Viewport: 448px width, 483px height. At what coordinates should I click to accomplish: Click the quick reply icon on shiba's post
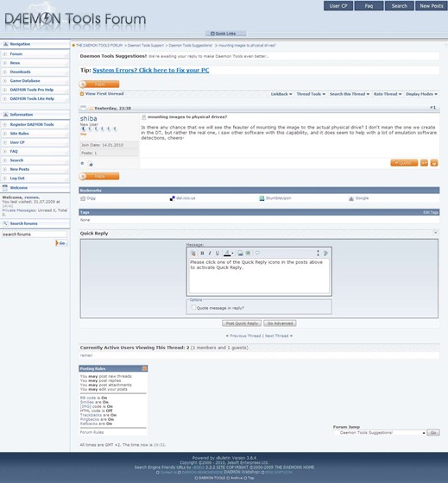point(434,163)
